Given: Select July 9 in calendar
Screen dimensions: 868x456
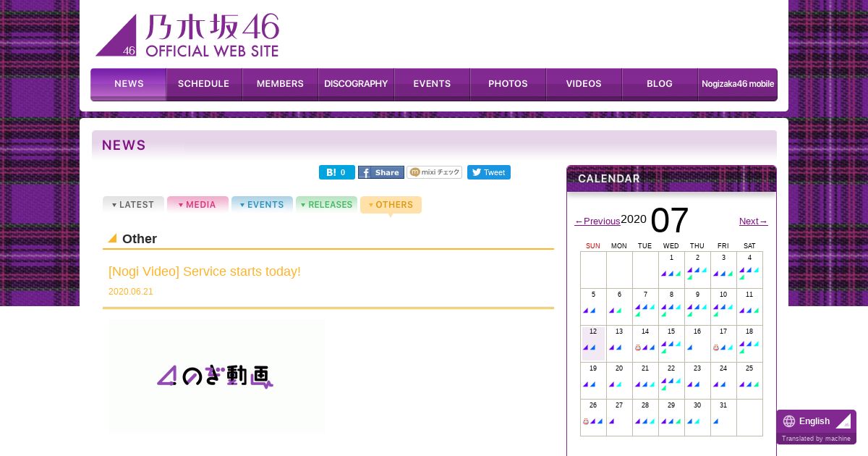Looking at the screenshot, I should pos(697,307).
